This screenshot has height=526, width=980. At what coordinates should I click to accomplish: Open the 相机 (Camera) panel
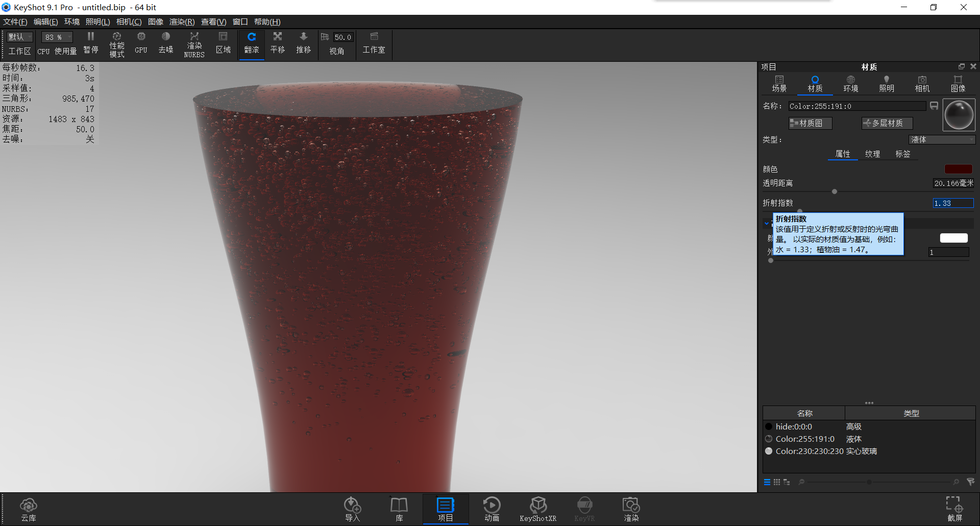coord(922,83)
